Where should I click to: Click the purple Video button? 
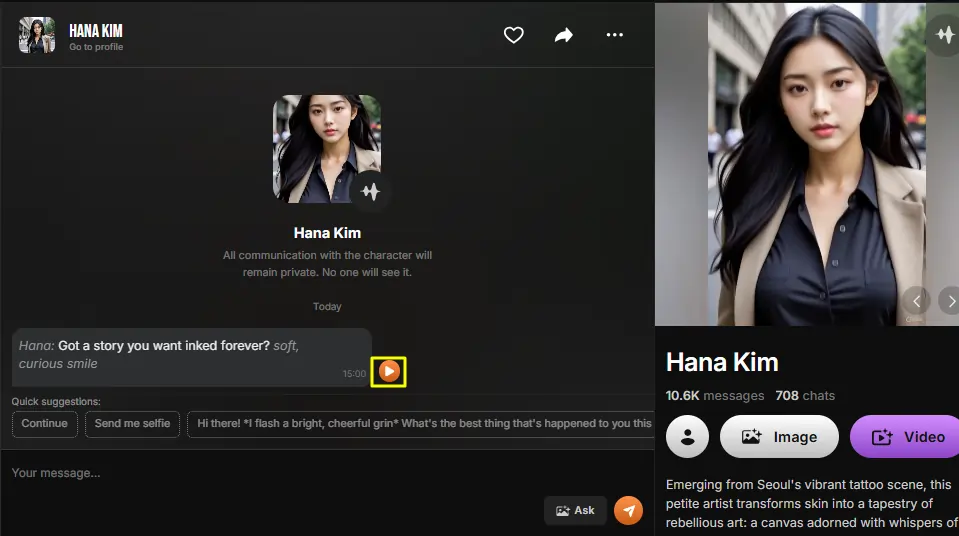tap(905, 437)
